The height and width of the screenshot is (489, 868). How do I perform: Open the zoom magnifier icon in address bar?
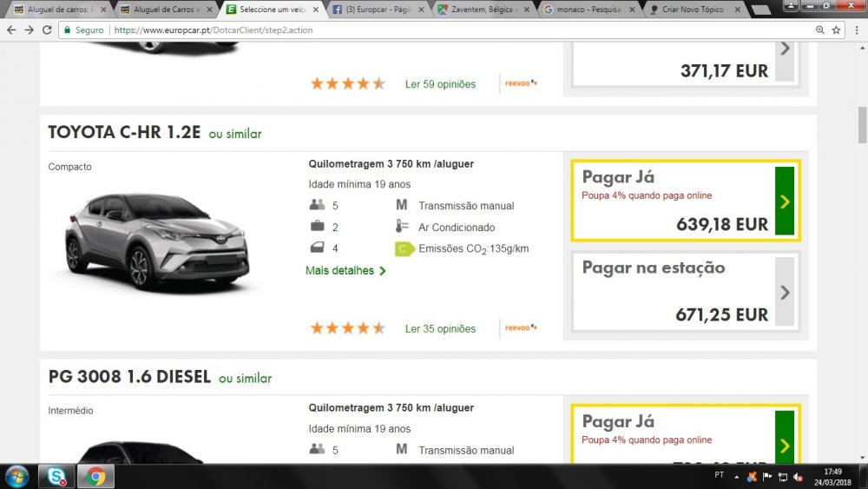click(820, 30)
